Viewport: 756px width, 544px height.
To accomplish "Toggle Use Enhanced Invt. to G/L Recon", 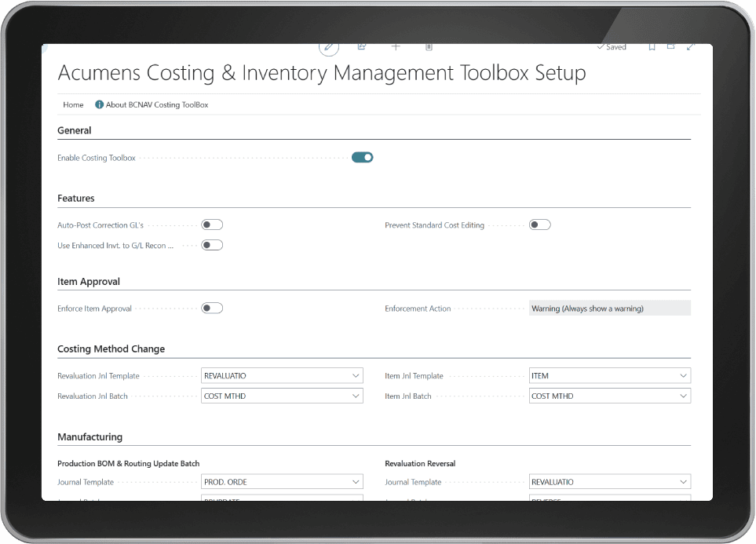I will tap(212, 245).
